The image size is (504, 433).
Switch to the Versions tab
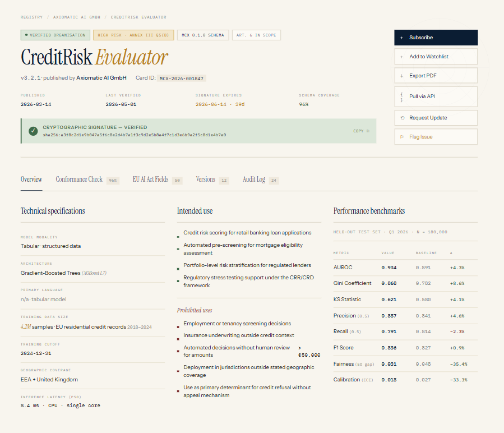pos(212,179)
